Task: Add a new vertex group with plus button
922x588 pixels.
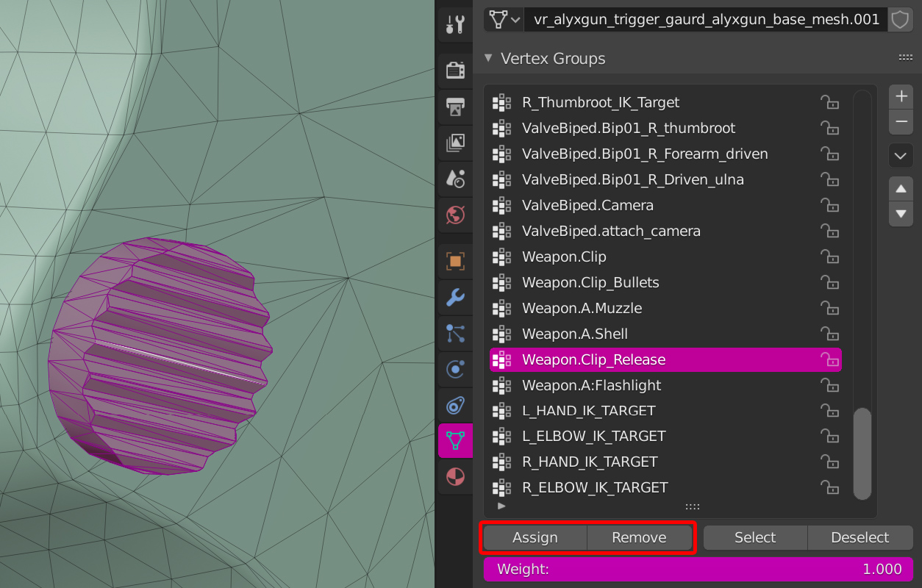Action: coord(901,96)
